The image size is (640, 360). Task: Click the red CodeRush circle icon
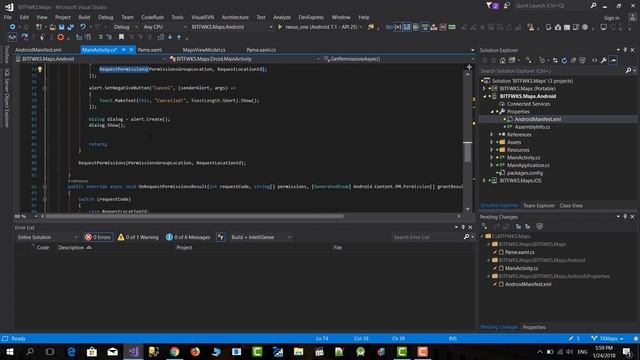[x=60, y=37]
